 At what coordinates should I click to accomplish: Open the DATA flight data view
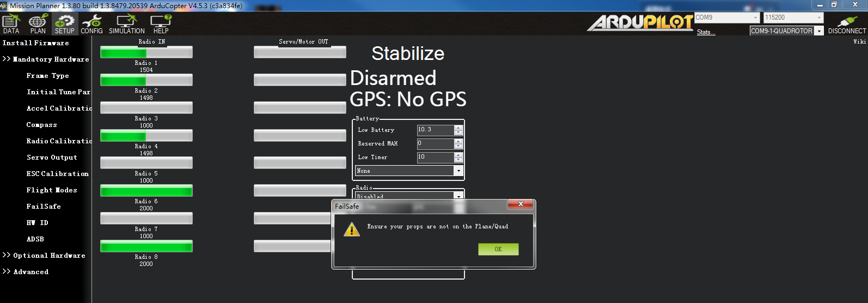tap(11, 24)
